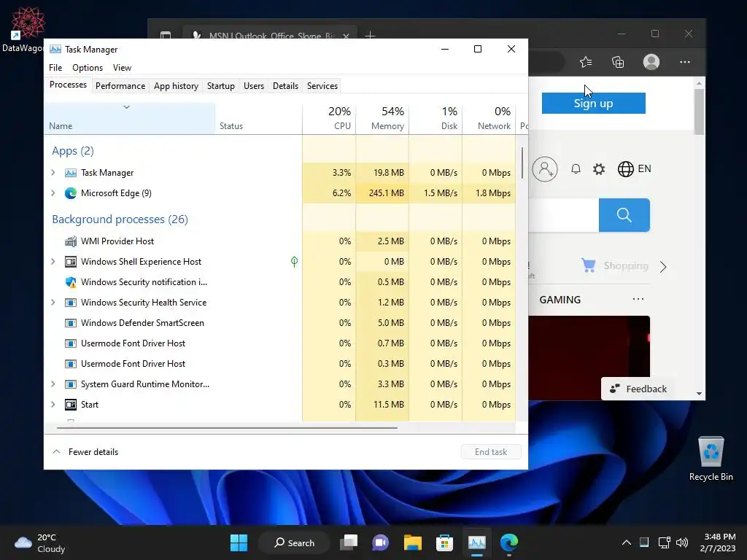Click the Edge page vertical scrollbar
The height and width of the screenshot is (560, 747).
click(699, 112)
